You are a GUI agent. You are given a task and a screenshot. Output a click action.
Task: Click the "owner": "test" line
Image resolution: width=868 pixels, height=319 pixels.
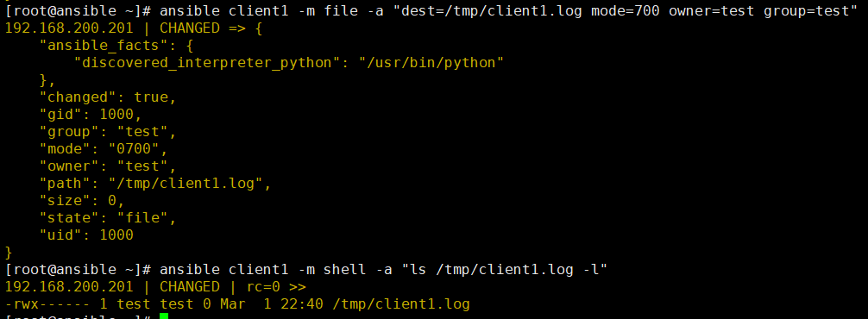pyautogui.click(x=108, y=166)
